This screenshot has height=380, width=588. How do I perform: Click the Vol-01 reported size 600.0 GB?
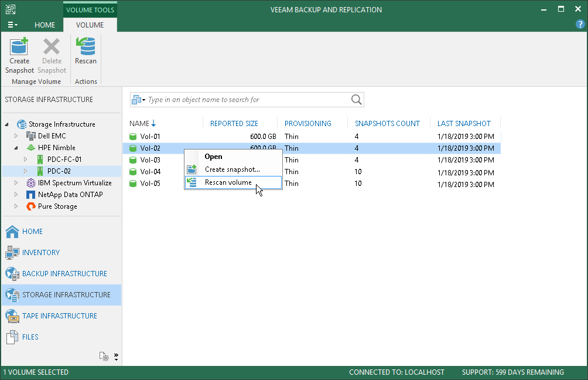pos(263,136)
